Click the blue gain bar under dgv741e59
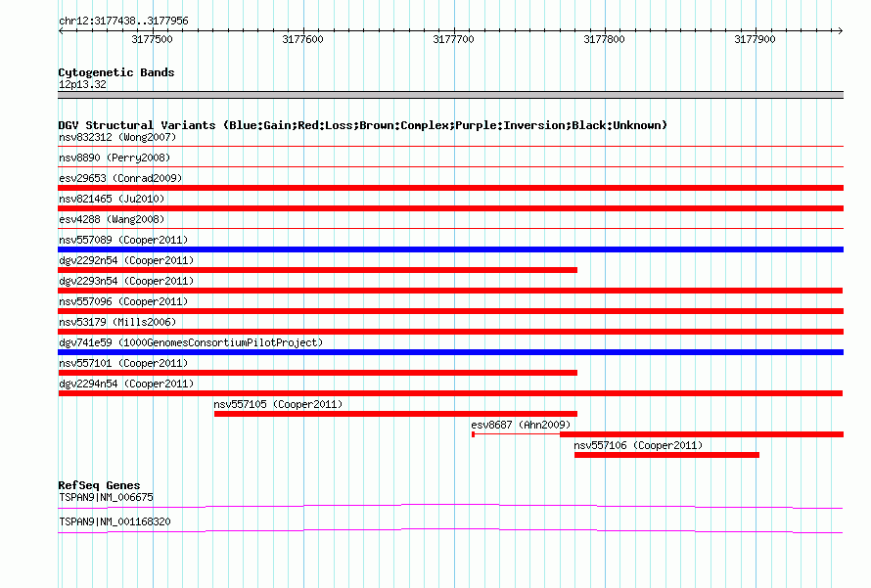This screenshot has height=588, width=871. tap(450, 352)
